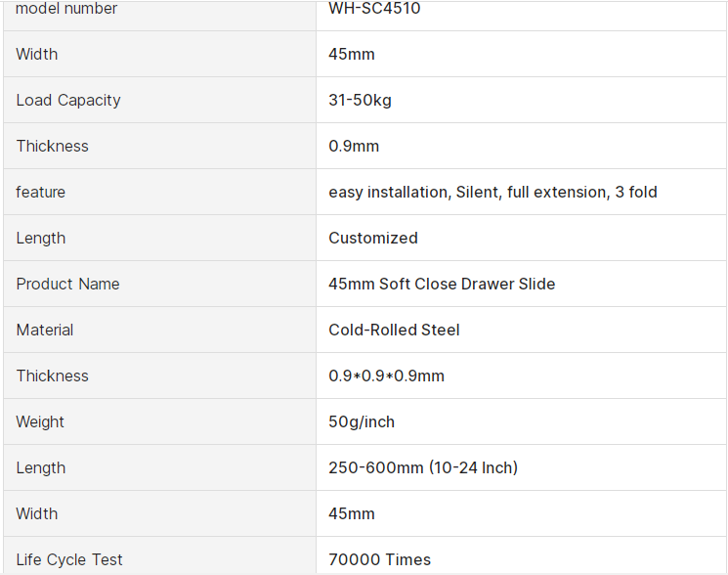Select the Product Name label
The width and height of the screenshot is (728, 575).
67,284
